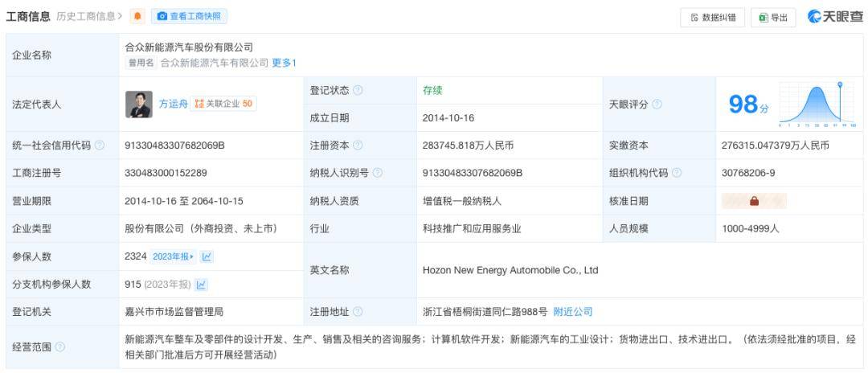868x373 pixels.
Task: Open 历史工商信息 link
Action: point(90,17)
